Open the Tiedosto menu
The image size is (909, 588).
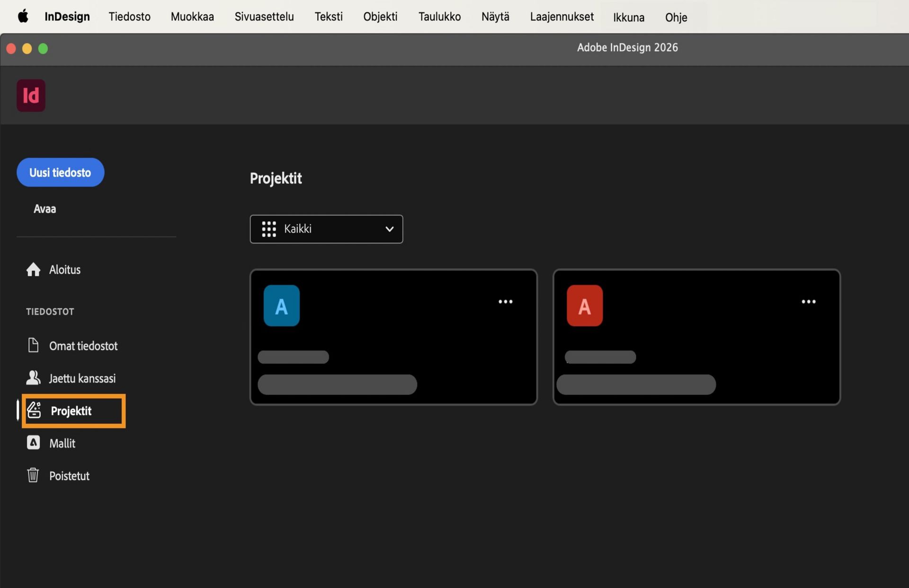129,17
